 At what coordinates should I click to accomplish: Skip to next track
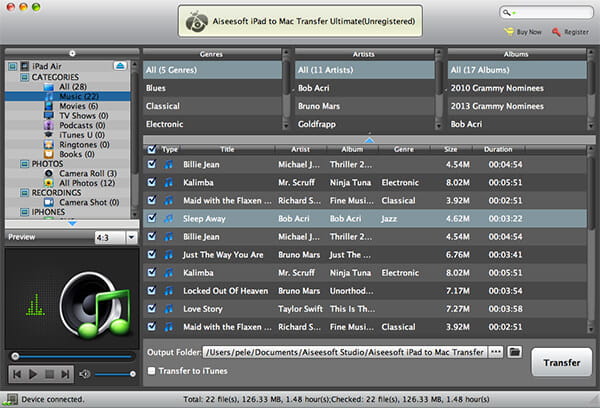tap(65, 374)
